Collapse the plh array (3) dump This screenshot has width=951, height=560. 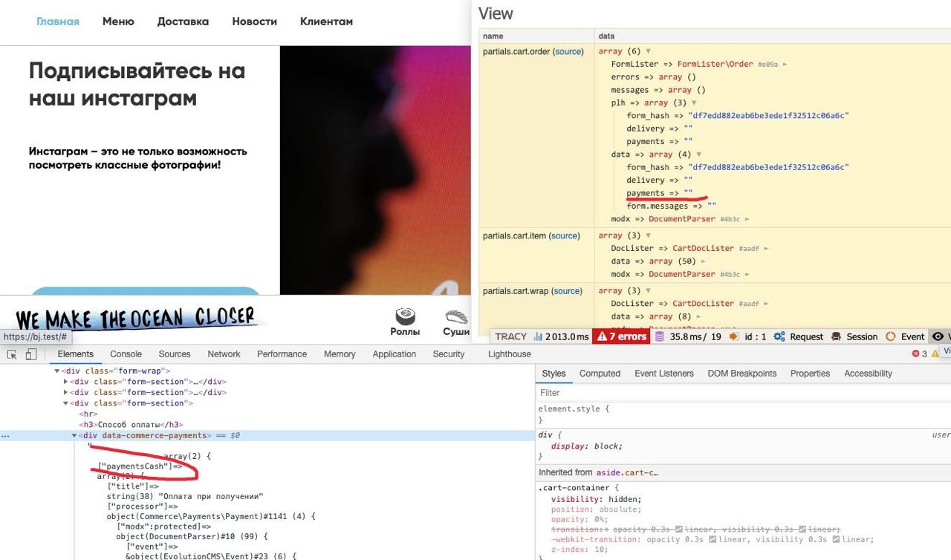pos(694,103)
